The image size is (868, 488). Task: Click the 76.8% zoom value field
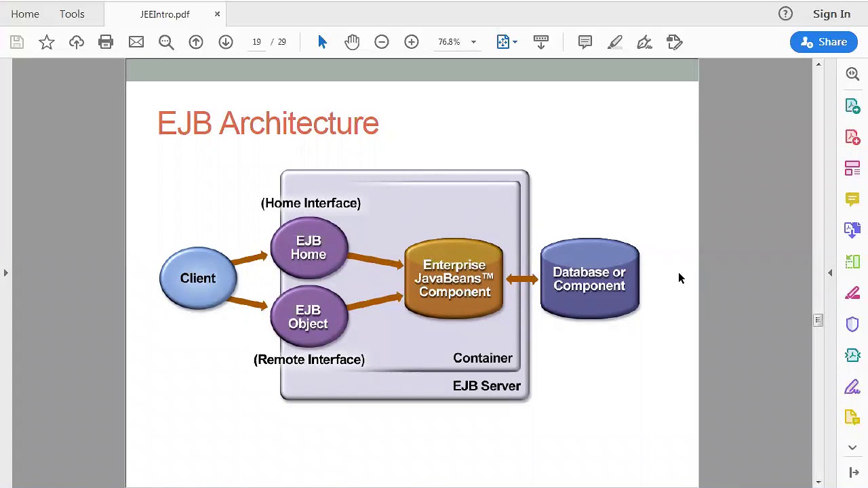(x=450, y=42)
